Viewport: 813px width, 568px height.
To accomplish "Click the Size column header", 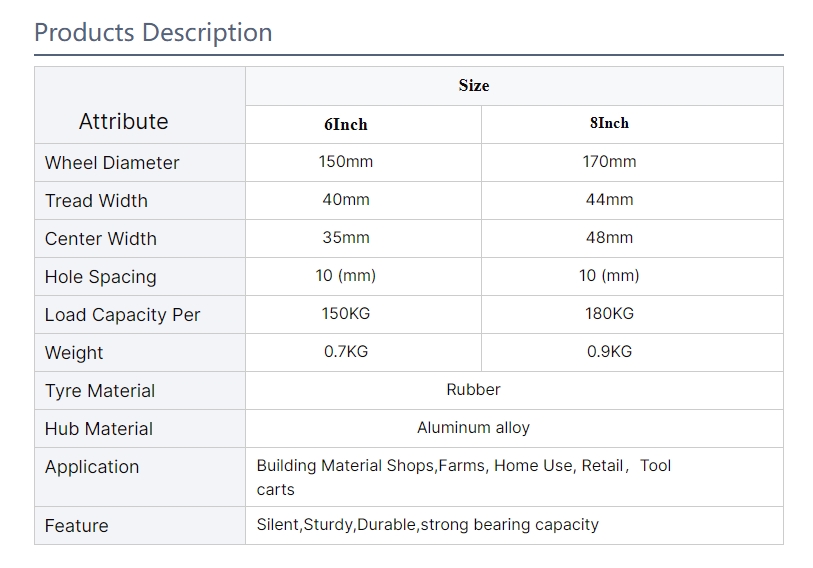I will (473, 86).
